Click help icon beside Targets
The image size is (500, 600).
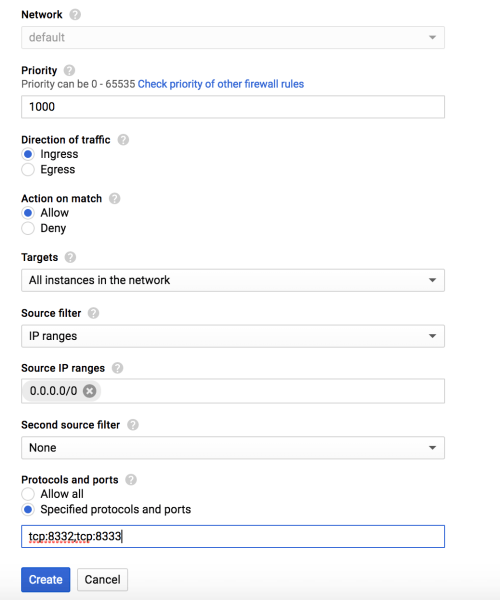(70, 257)
